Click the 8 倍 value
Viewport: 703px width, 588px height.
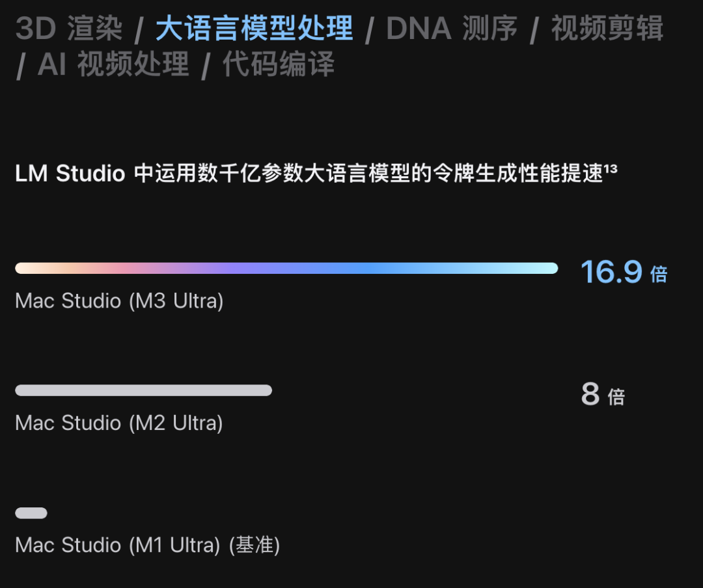(x=603, y=394)
